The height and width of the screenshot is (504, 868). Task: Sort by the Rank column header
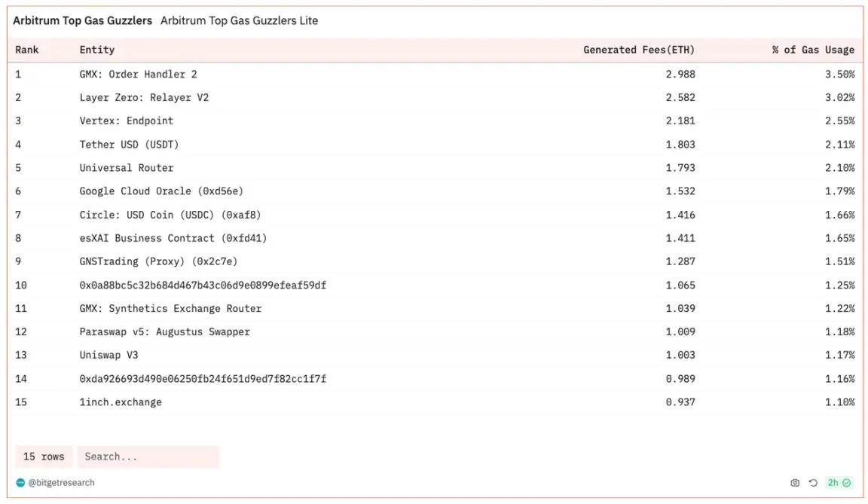[x=27, y=50]
